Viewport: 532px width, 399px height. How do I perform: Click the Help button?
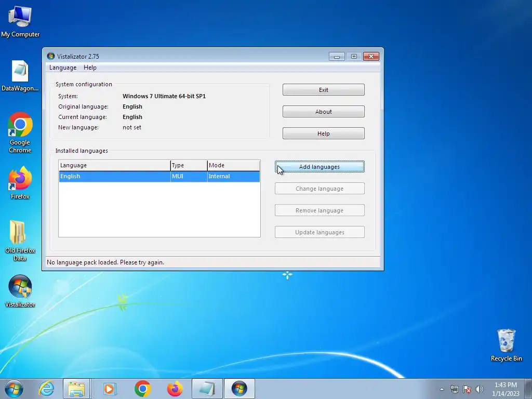pos(323,134)
